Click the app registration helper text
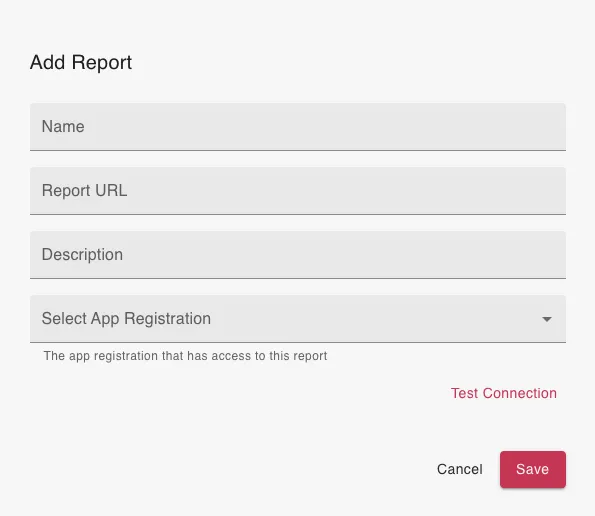This screenshot has height=516, width=595. 185,356
